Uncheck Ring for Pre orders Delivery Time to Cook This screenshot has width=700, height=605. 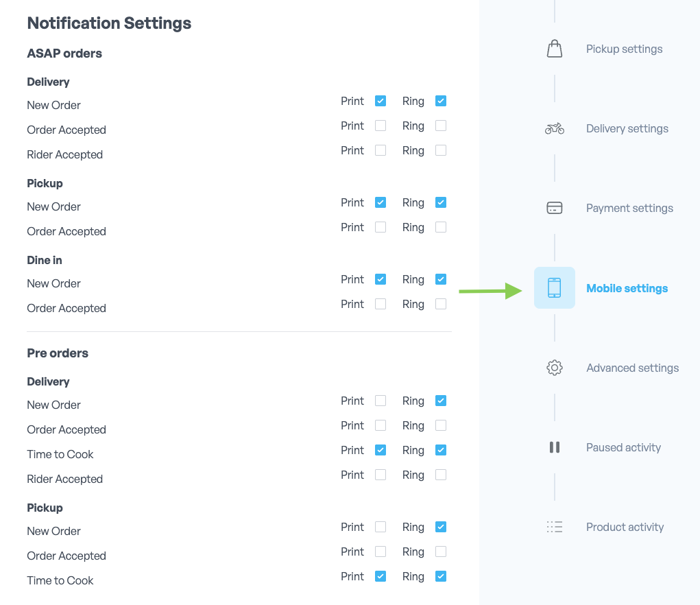(x=441, y=450)
